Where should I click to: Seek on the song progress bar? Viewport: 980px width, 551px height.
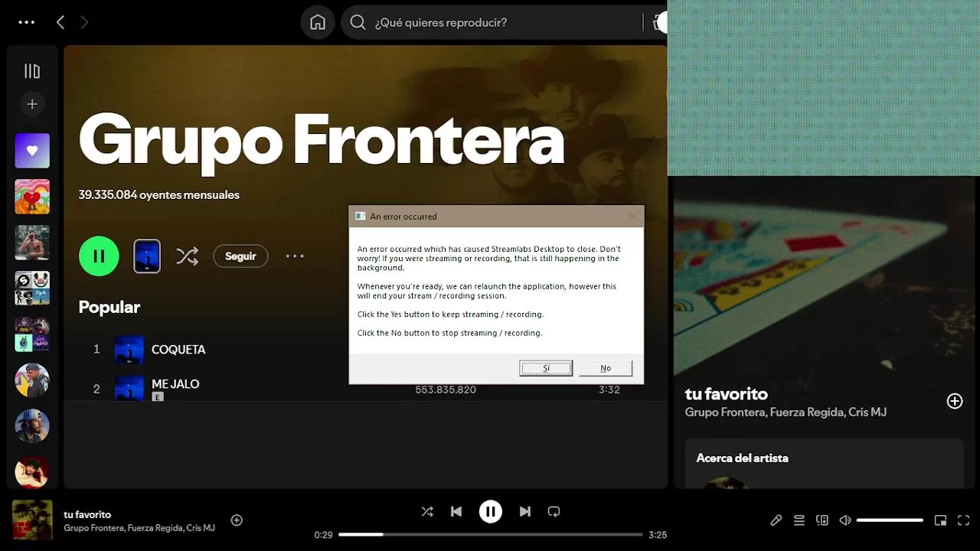(x=491, y=535)
